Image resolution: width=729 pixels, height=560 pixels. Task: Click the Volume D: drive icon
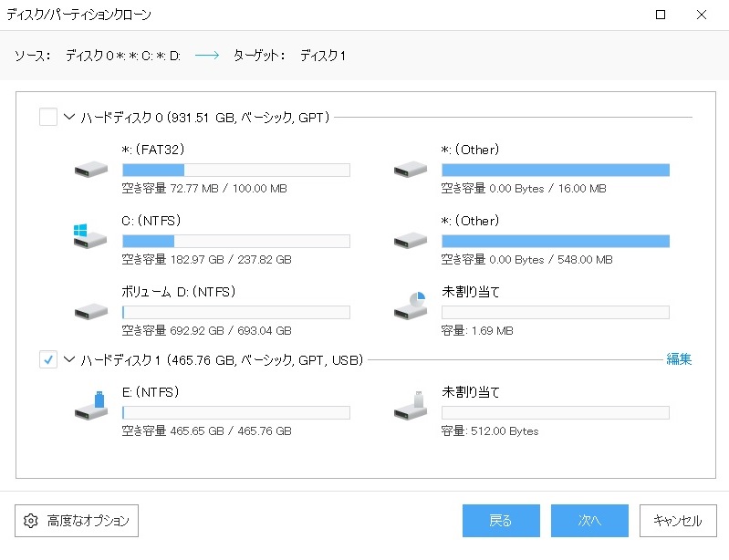(x=91, y=311)
